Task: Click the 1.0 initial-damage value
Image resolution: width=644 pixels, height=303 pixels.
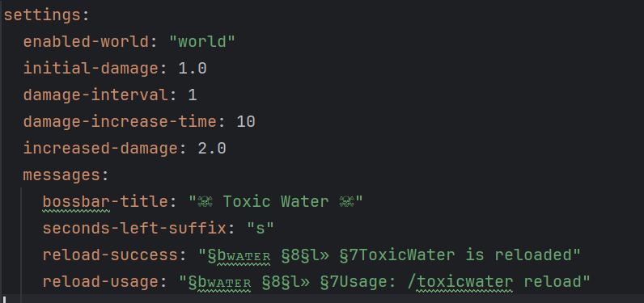Action: tap(193, 69)
